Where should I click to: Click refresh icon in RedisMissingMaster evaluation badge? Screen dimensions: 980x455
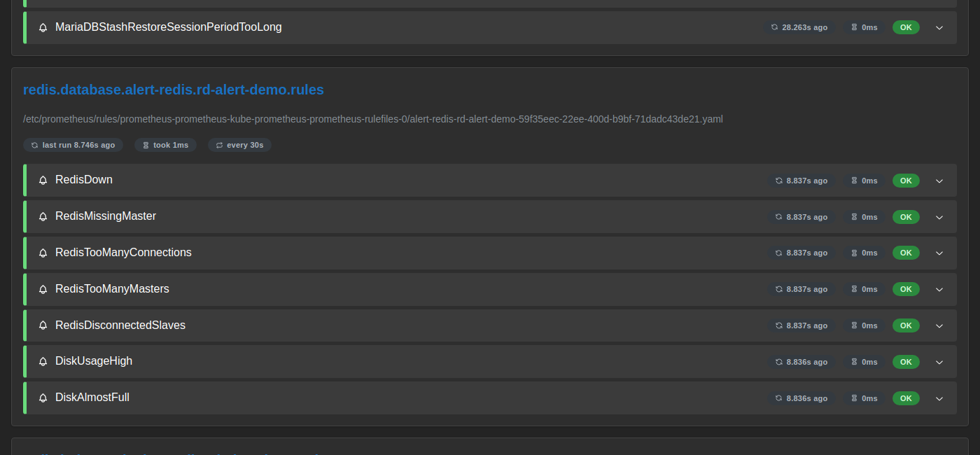778,217
